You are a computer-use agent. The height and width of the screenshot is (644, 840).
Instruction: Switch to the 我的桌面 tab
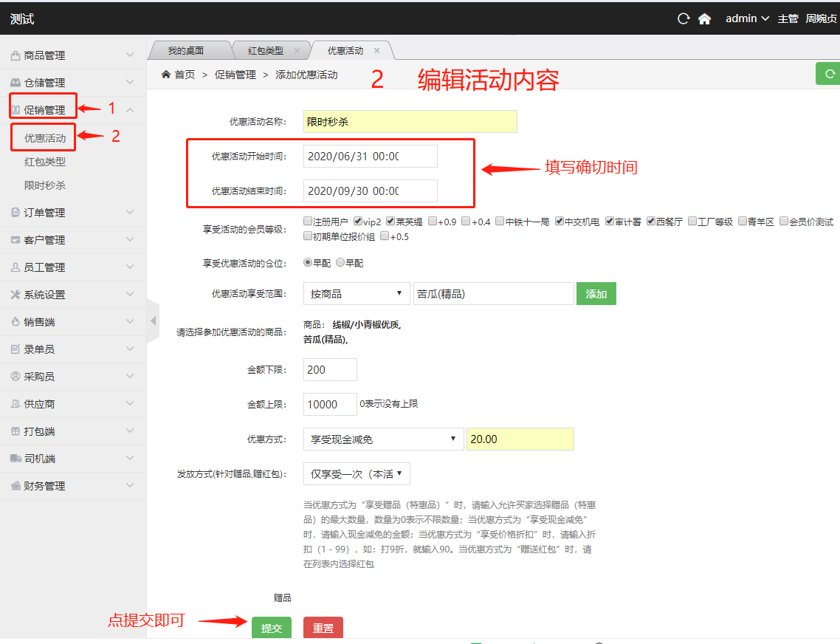point(185,51)
